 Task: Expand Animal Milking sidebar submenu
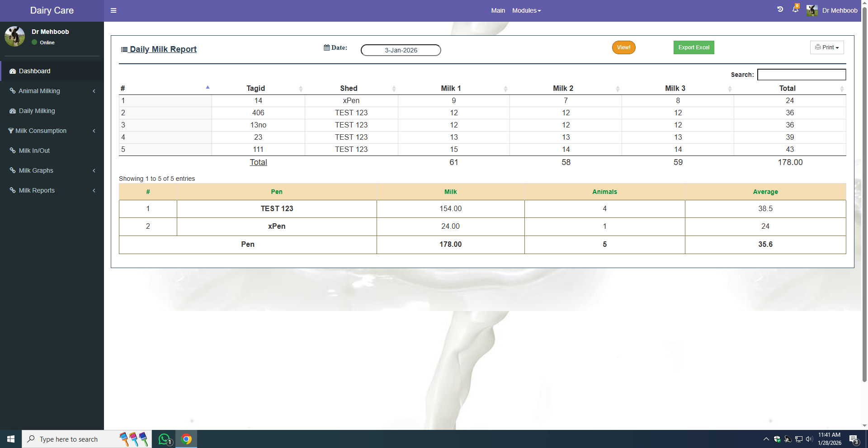(x=52, y=91)
